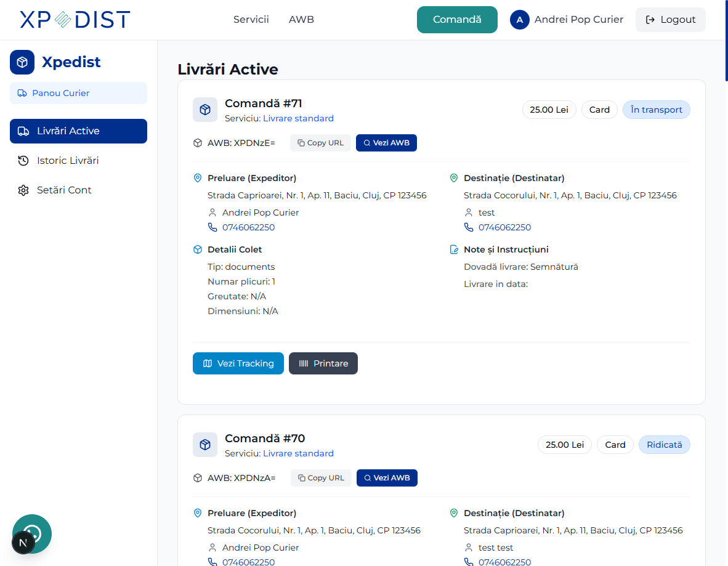The height and width of the screenshot is (566, 728).
Task: Open Andrei Pop Curier profile name
Action: point(578,20)
